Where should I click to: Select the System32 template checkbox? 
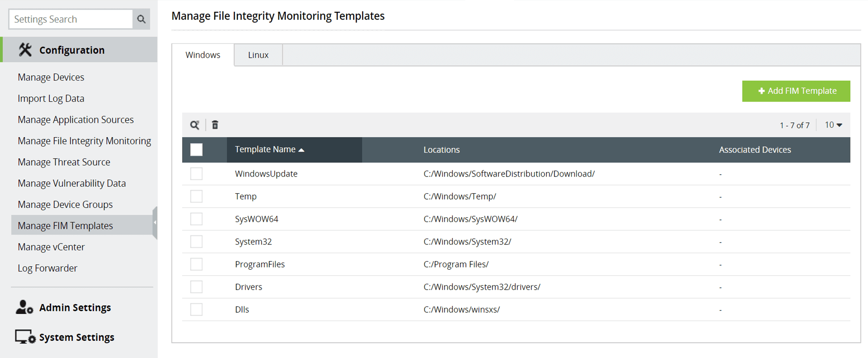coord(197,242)
